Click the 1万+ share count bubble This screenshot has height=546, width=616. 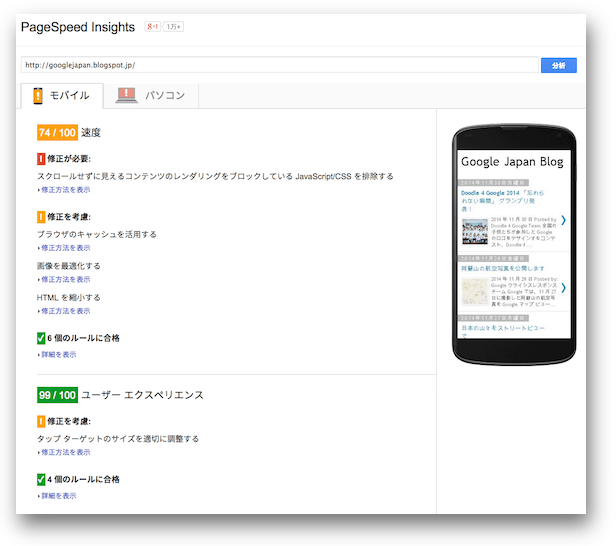click(x=173, y=27)
